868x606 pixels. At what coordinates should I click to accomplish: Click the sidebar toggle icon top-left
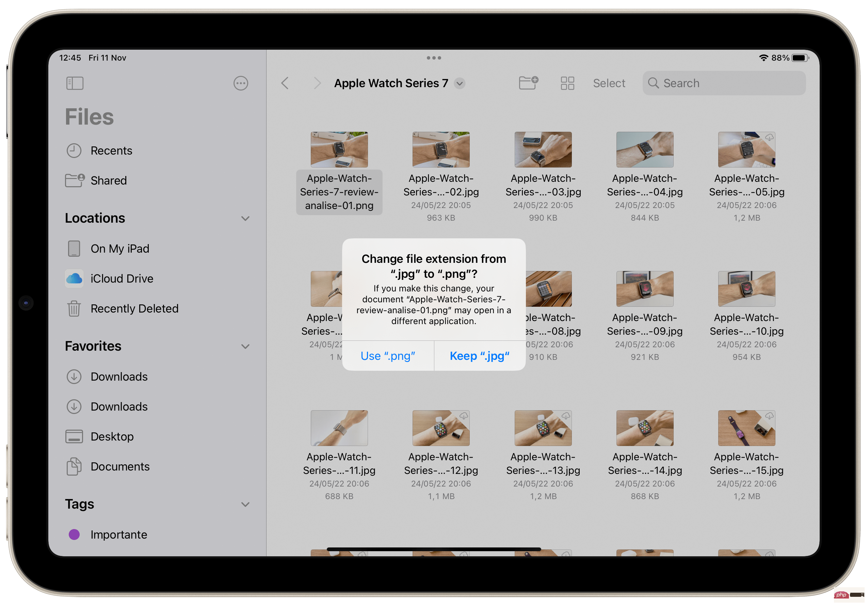click(x=75, y=83)
